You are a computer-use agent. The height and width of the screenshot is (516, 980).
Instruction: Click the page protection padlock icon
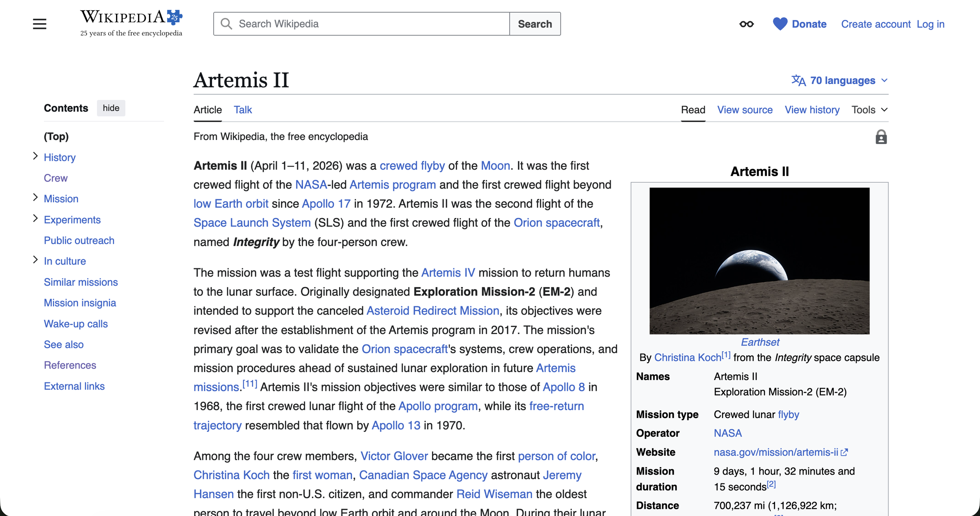pos(881,137)
